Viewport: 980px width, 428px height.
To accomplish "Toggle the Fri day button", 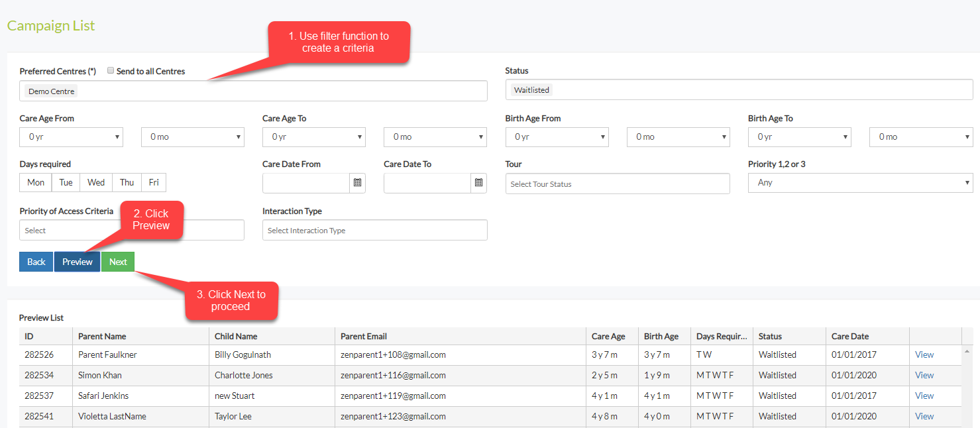I will (x=154, y=183).
